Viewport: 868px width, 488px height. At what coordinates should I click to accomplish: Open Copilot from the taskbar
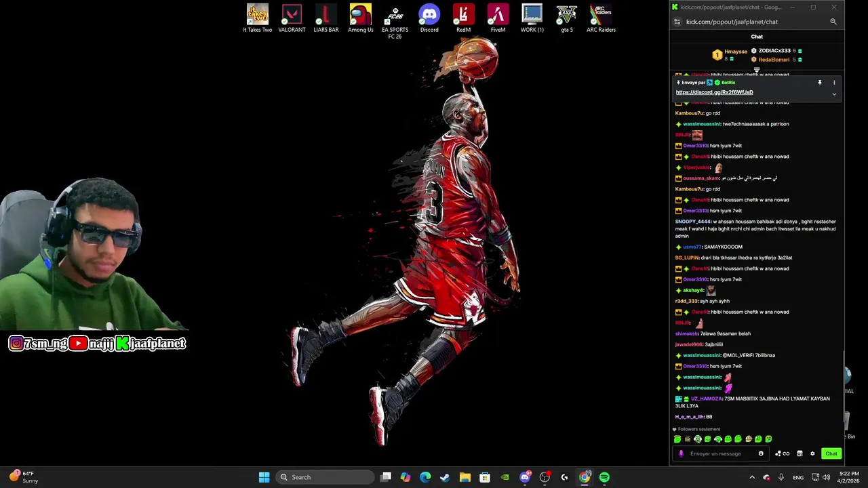406,477
